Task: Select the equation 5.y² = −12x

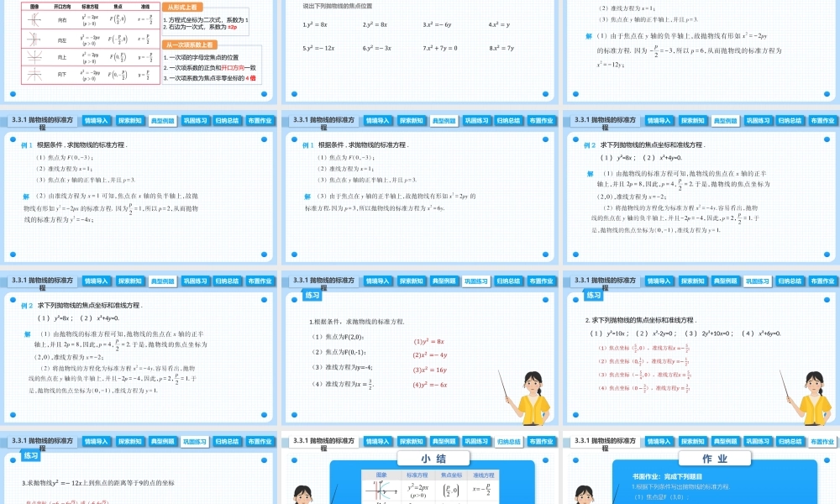Action: pos(318,48)
